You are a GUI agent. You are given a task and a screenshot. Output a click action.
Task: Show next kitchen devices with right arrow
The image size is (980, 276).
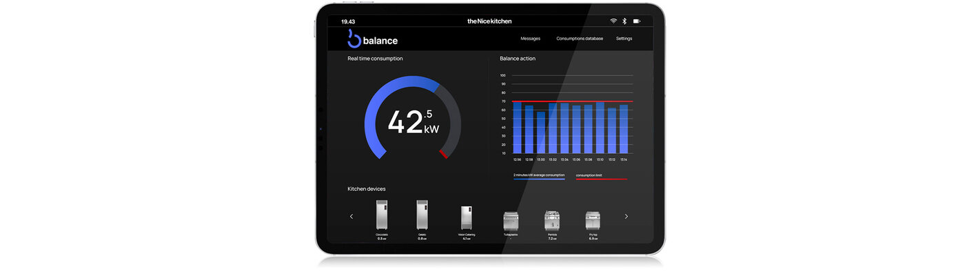click(626, 216)
